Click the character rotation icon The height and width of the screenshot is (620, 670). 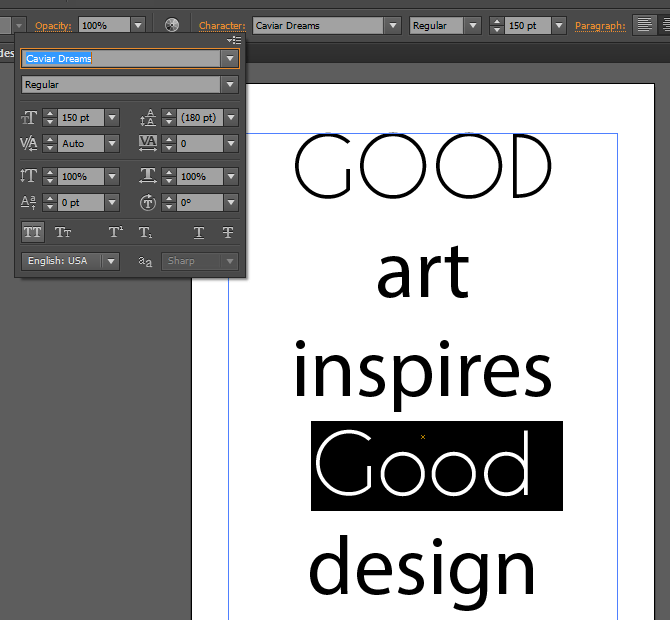[x=148, y=202]
